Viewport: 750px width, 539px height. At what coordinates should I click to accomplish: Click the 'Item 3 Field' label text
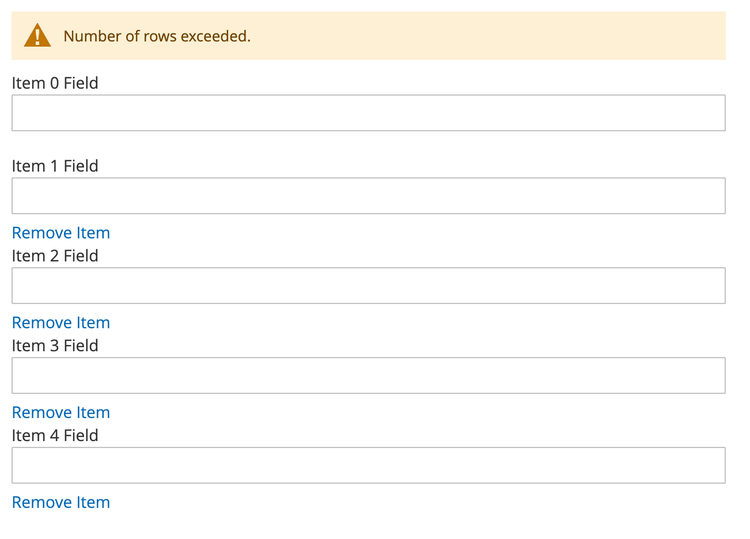pos(55,346)
